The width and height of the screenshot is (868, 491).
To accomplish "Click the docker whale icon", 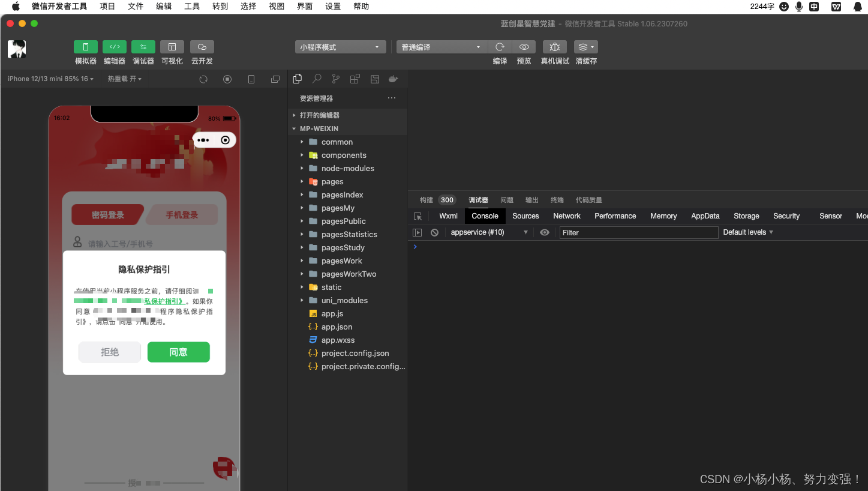I will click(x=394, y=79).
